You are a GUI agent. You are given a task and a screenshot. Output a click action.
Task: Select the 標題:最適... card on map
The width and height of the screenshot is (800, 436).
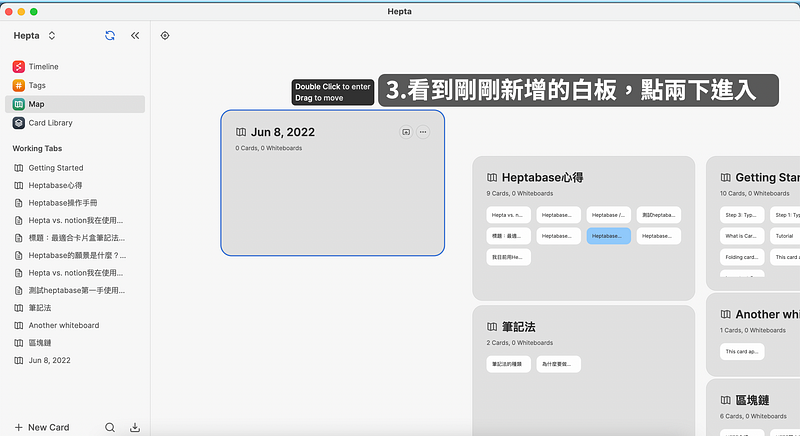(508, 236)
